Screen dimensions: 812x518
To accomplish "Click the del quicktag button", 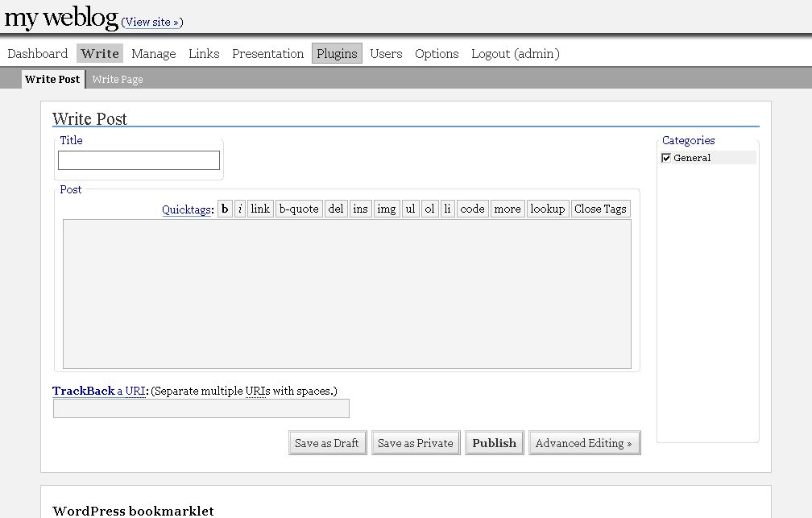I will click(x=336, y=209).
